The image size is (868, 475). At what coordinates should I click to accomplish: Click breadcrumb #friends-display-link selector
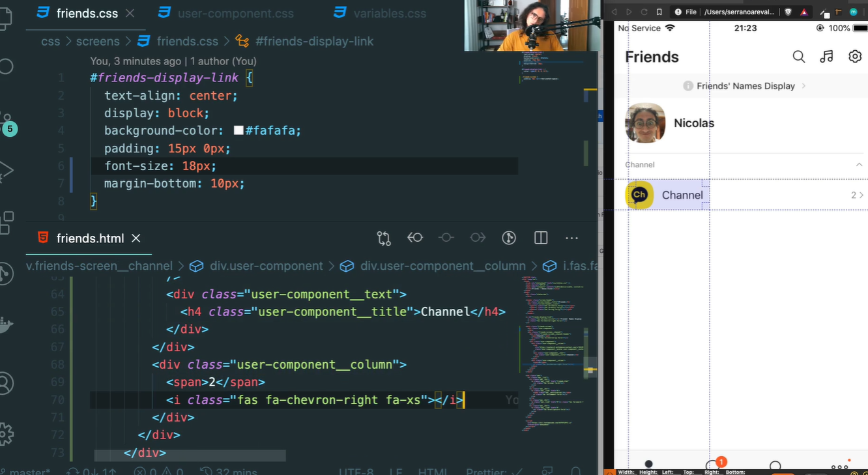315,41
